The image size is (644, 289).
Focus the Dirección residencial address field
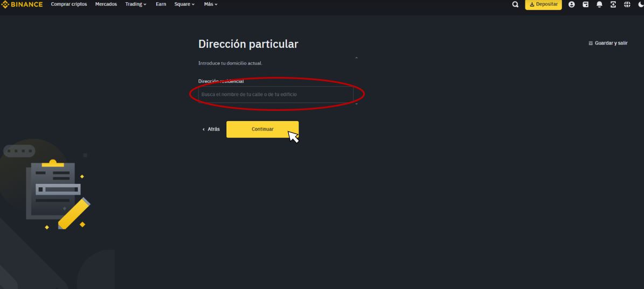[x=275, y=95]
